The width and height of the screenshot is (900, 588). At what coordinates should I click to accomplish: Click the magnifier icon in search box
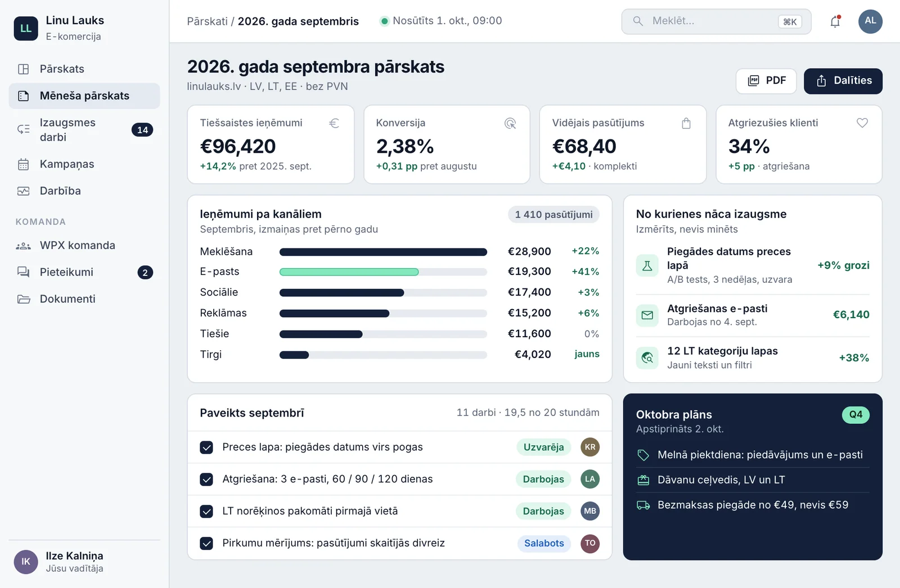[638, 21]
